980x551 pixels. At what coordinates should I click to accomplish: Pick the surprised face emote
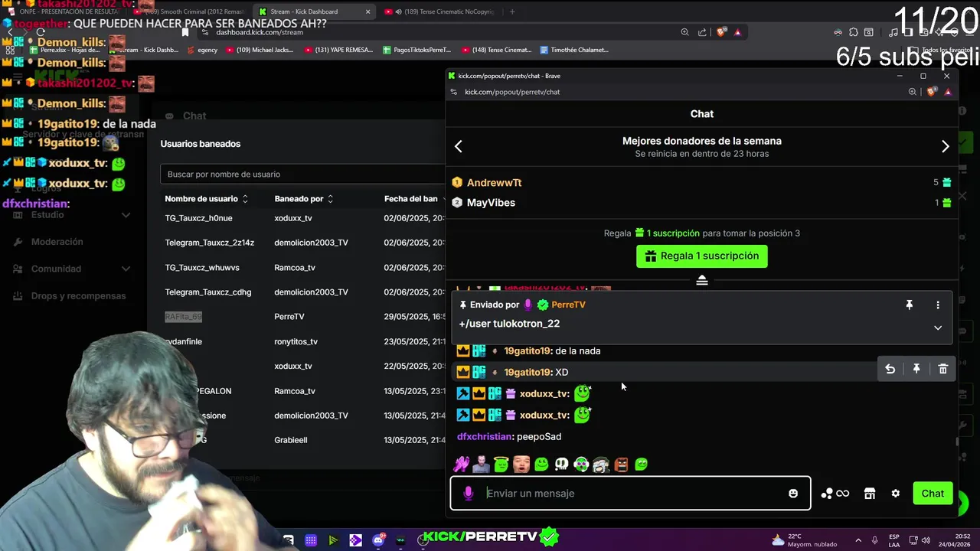point(521,464)
